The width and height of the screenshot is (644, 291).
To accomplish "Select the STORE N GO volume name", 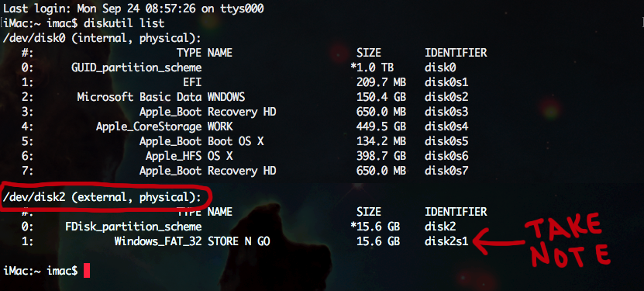I will point(239,241).
